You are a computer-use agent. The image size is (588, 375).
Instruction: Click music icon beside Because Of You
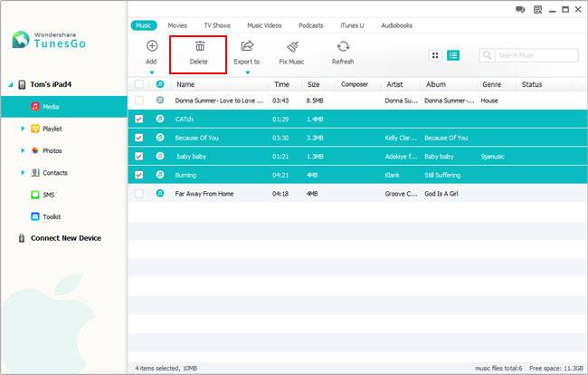[160, 138]
